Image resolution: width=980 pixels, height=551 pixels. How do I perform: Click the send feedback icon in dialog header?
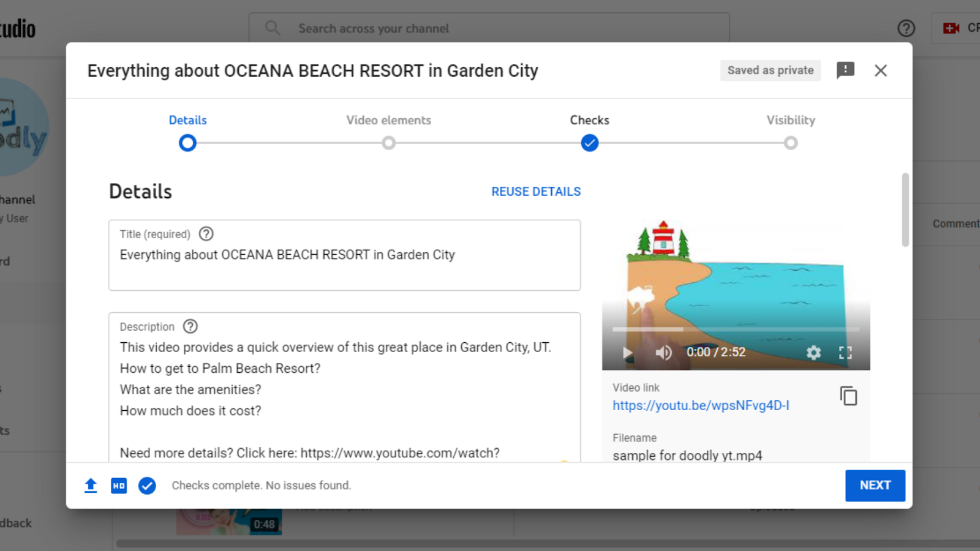click(x=845, y=70)
